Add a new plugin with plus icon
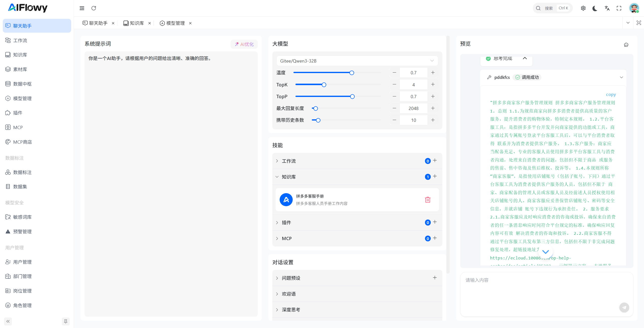Screen dimensions: 644x328 (x=435, y=222)
